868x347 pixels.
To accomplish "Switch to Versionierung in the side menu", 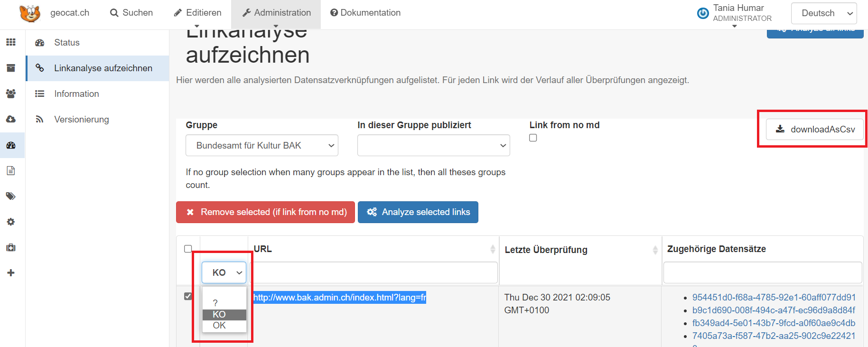I will pyautogui.click(x=81, y=120).
